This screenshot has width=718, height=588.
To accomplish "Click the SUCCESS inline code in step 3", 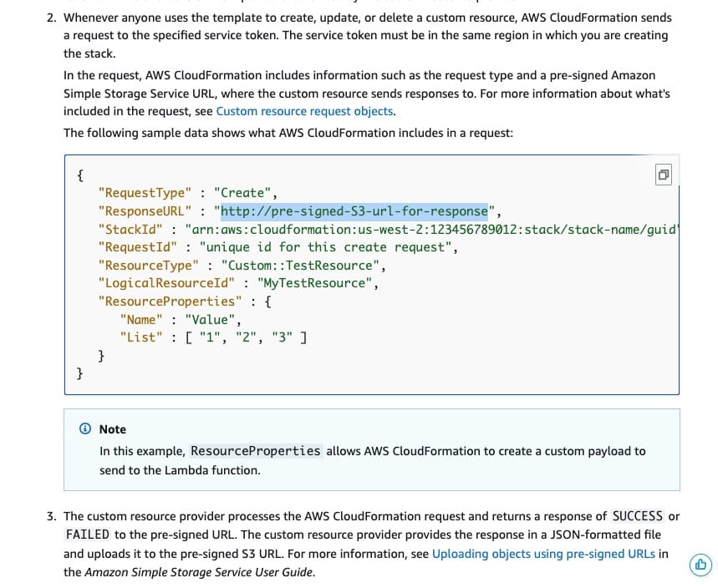I will [x=637, y=516].
